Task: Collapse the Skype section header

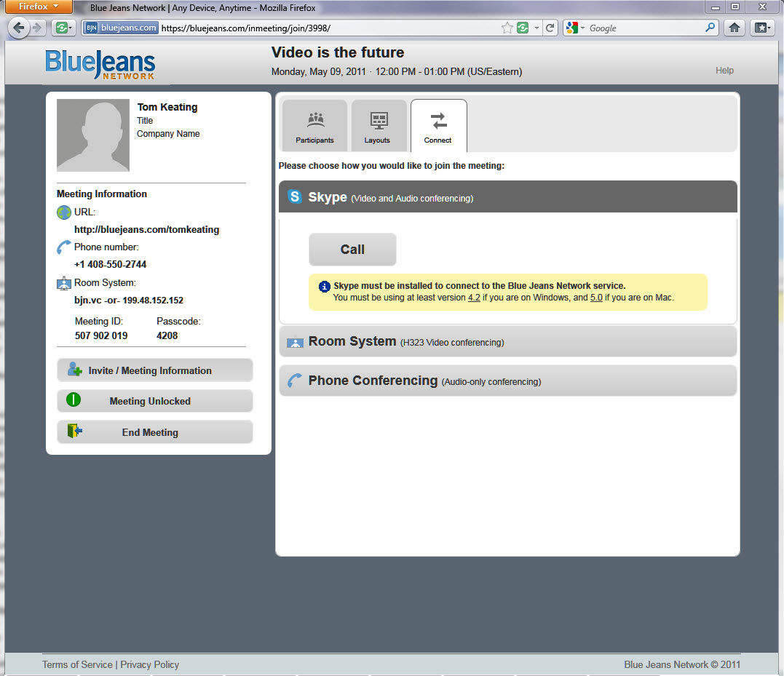Action: (x=507, y=197)
